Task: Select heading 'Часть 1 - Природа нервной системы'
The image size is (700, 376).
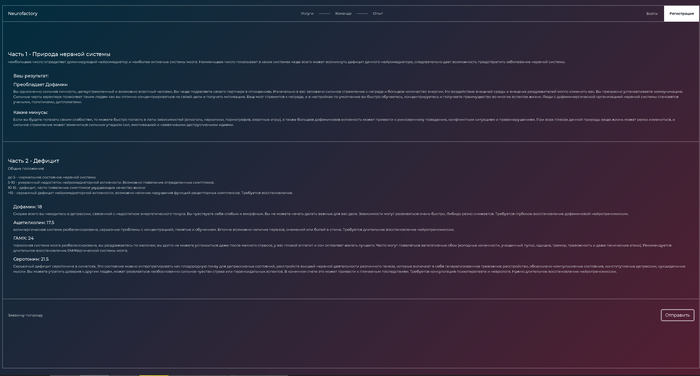Action: [59, 54]
